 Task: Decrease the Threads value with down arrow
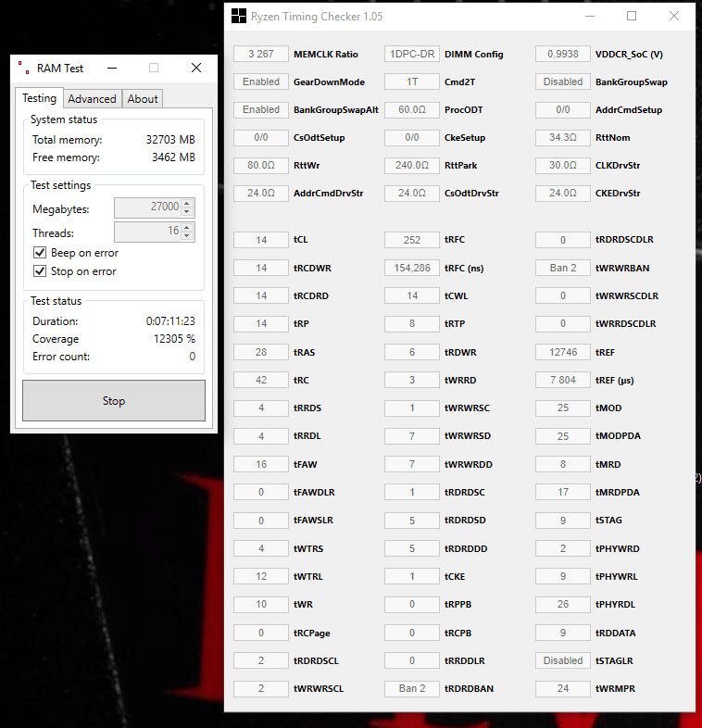[x=187, y=236]
